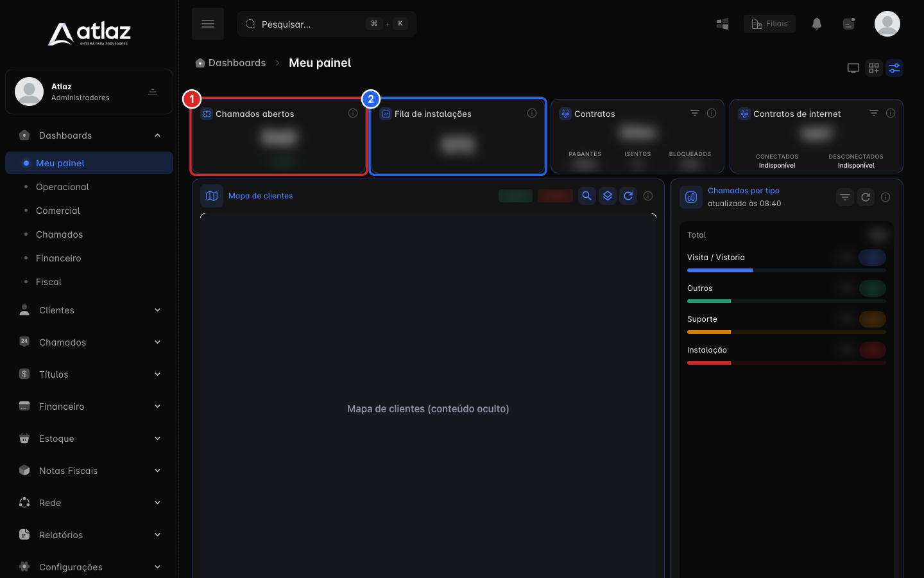Screen dimensions: 924x578
Task: Show info for Fila de instalações card
Action: click(x=532, y=113)
